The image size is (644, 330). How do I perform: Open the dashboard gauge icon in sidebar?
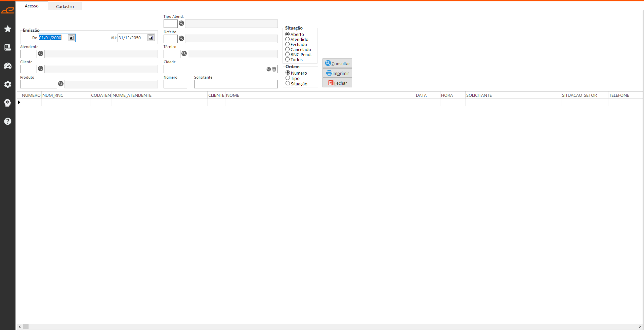(8, 66)
